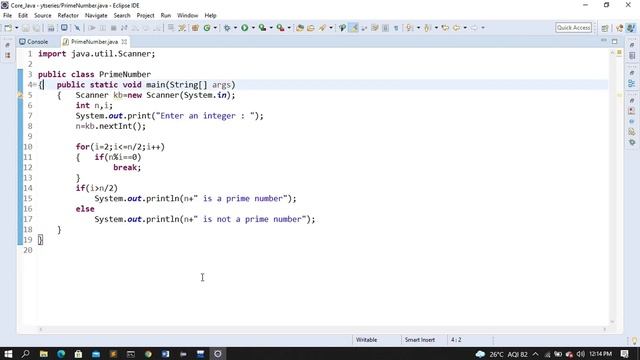Expand the Run dropdown arrow

point(253,28)
